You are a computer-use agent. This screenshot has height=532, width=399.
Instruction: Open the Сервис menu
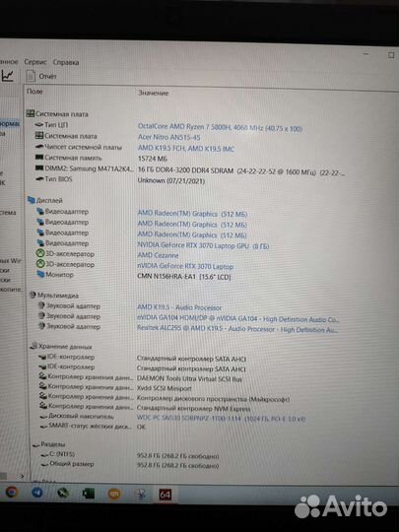35,62
